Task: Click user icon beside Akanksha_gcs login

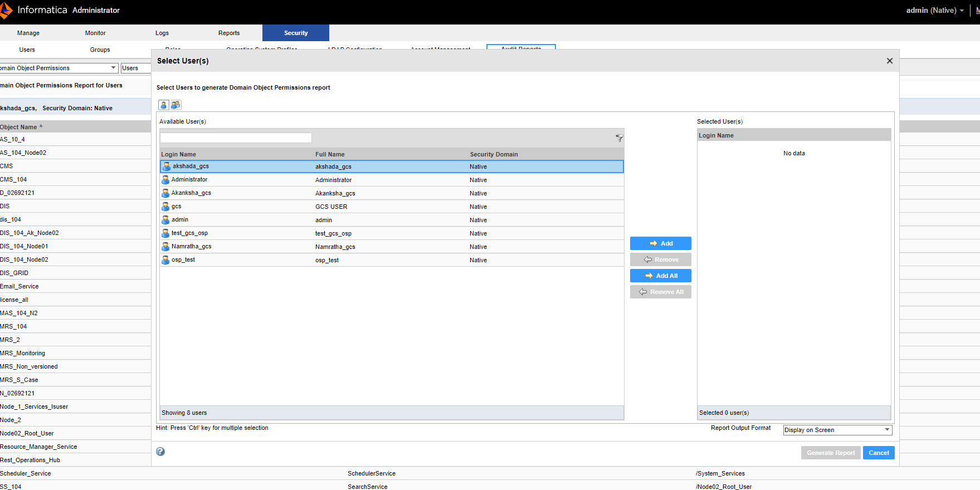Action: pyautogui.click(x=165, y=193)
